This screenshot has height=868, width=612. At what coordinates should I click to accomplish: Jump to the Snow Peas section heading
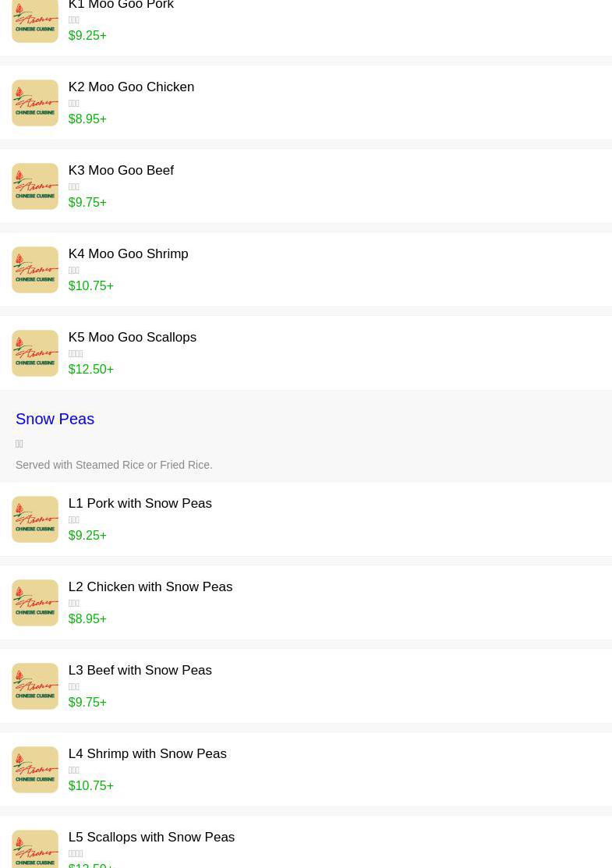click(55, 419)
